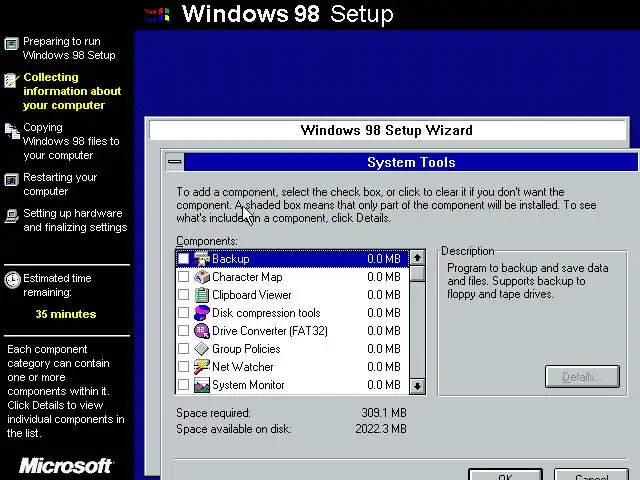This screenshot has height=480, width=640.
Task: Click the Estimated time clock icon
Action: tap(12, 280)
